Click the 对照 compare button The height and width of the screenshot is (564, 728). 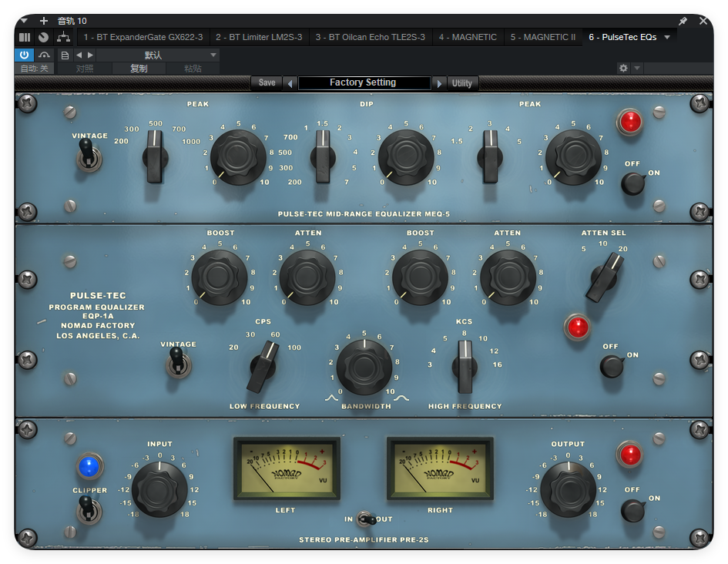(x=85, y=69)
